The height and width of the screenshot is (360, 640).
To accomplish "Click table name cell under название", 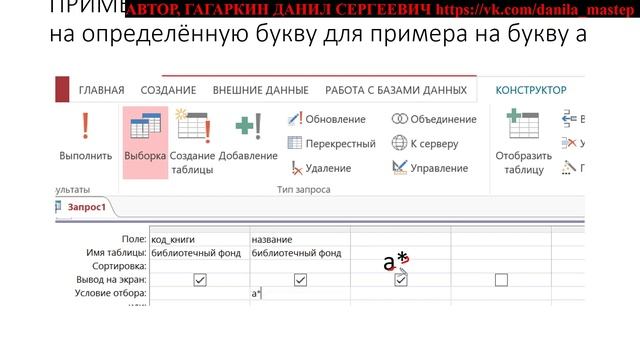I will point(300,253).
